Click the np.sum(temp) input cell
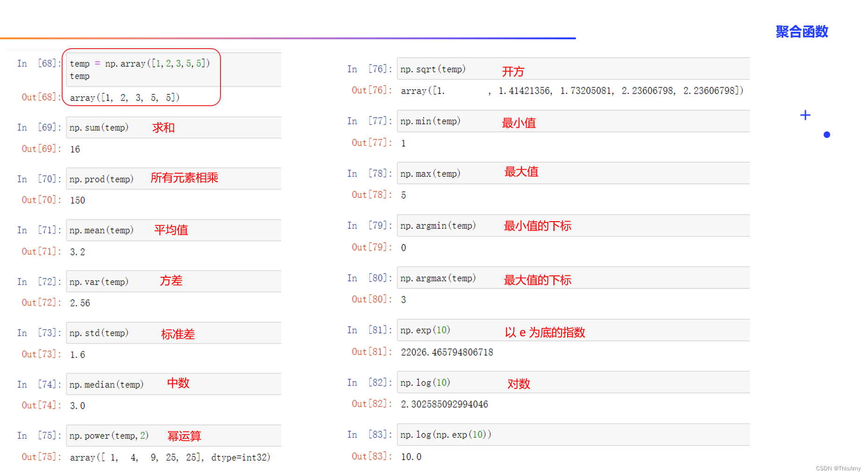This screenshot has height=476, width=868. click(174, 127)
